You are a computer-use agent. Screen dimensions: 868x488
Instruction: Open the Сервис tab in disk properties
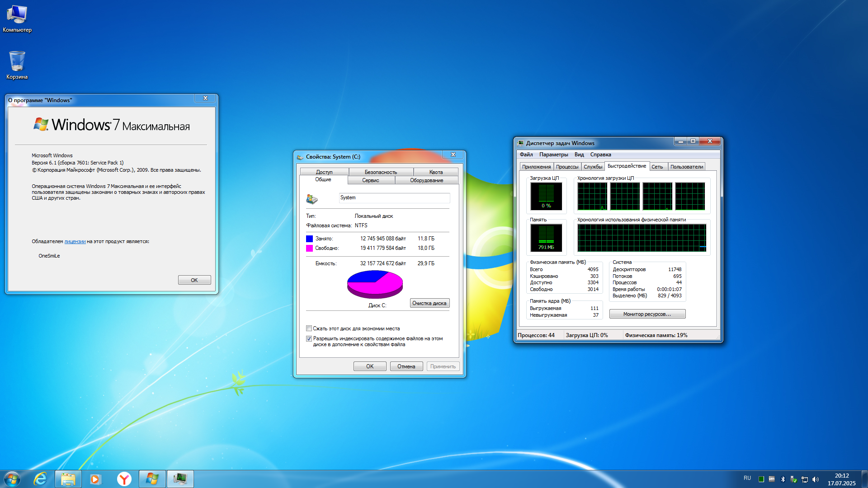point(371,180)
